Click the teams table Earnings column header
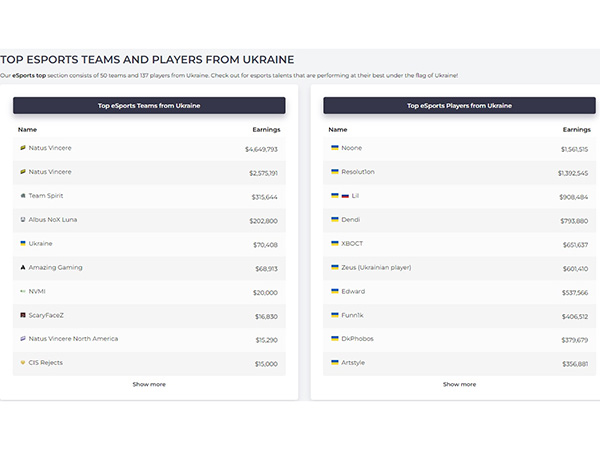Image resolution: width=600 pixels, height=450 pixels. [266, 130]
